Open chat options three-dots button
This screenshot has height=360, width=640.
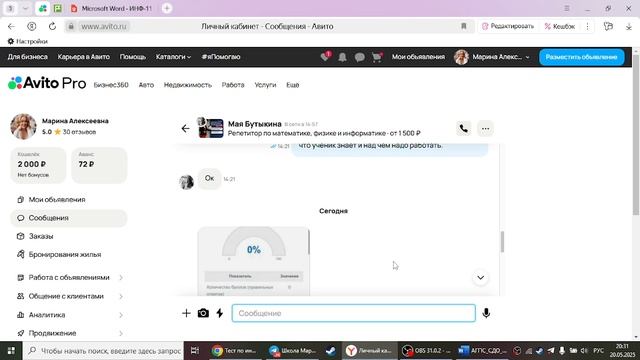click(x=485, y=129)
